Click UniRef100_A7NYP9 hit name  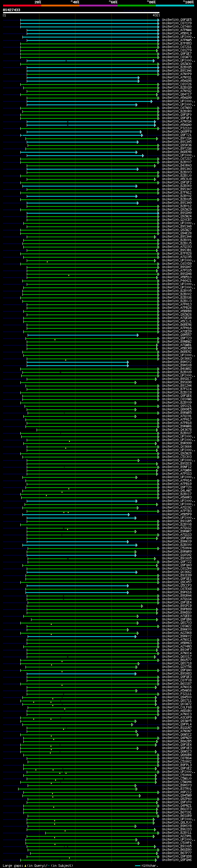coord(177,74)
